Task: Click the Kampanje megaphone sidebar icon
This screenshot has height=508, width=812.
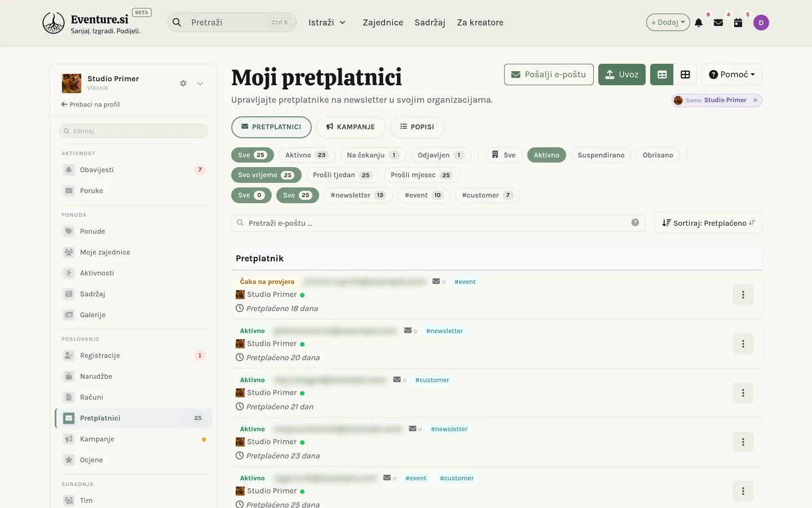Action: click(x=69, y=439)
